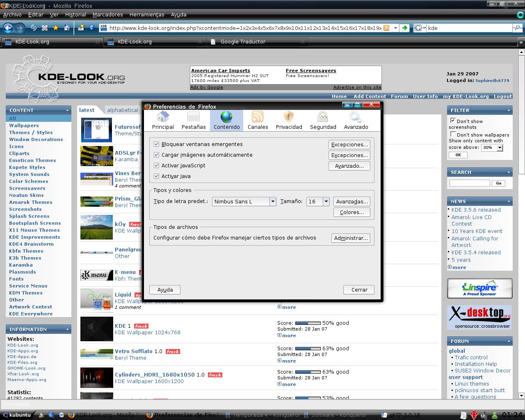
Task: Open the Marcadores menu
Action: click(x=107, y=14)
